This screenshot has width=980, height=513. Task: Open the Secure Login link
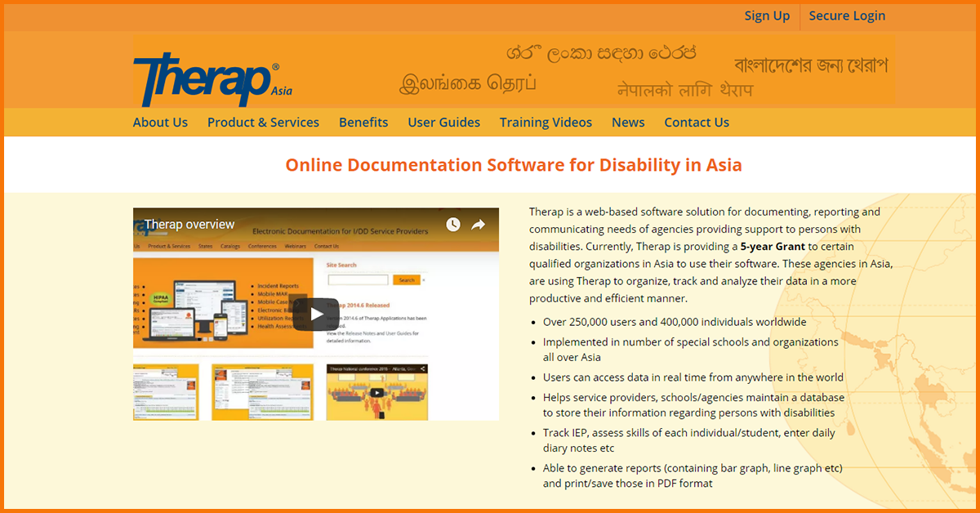coord(847,16)
